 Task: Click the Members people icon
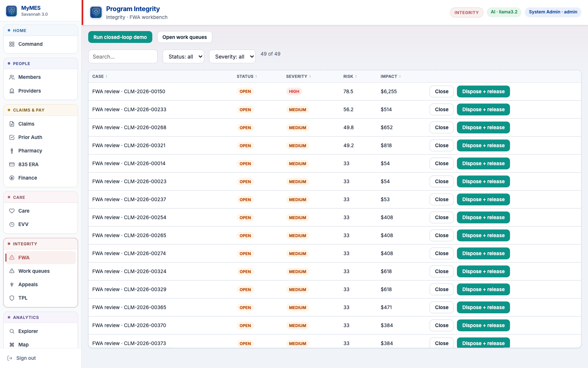point(12,77)
